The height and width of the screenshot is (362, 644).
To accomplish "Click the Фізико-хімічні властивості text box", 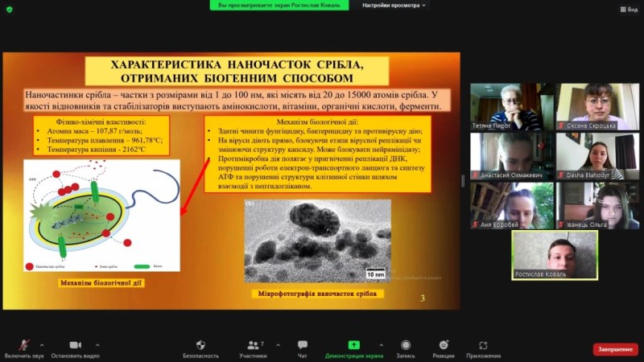I will click(x=101, y=136).
